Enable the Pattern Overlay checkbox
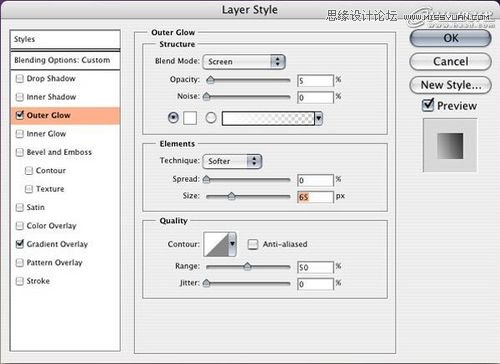Image resolution: width=500 pixels, height=364 pixels. pyautogui.click(x=20, y=263)
